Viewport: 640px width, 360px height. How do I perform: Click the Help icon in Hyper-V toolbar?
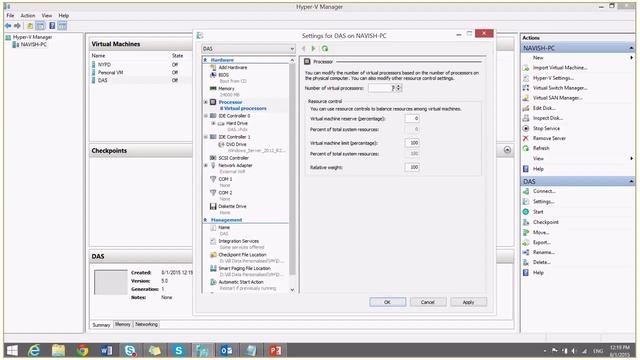[x=52, y=26]
